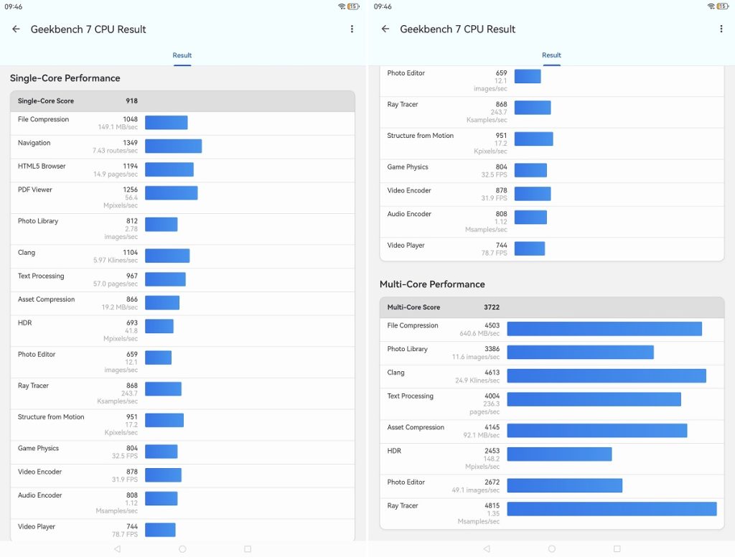The width and height of the screenshot is (735, 560).
Task: Select the Result tab on left screen
Action: [182, 55]
